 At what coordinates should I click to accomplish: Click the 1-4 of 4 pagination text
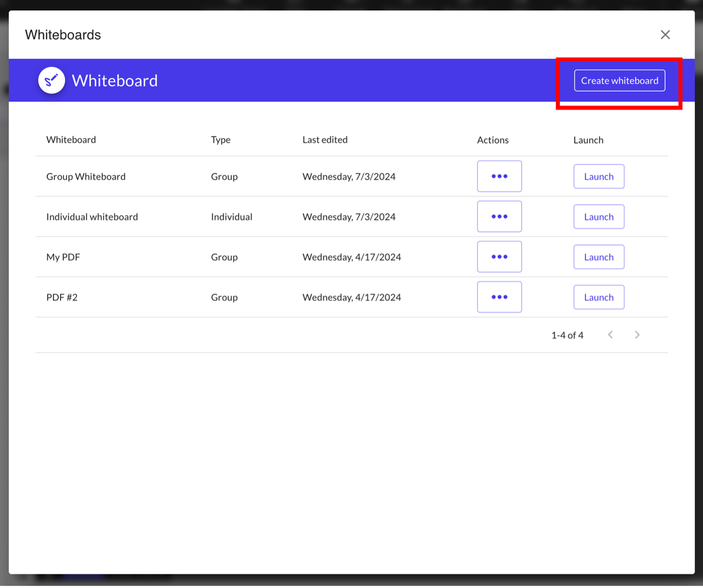567,336
